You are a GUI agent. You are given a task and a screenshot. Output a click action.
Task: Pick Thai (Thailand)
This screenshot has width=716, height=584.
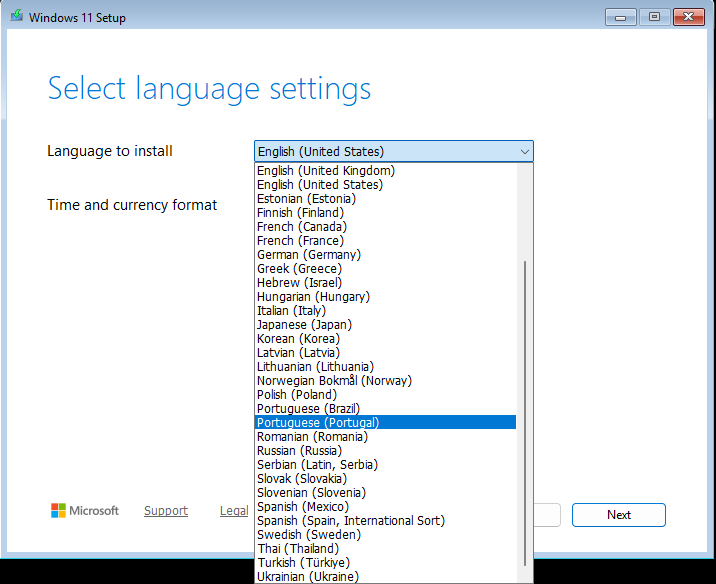pyautogui.click(x=385, y=549)
